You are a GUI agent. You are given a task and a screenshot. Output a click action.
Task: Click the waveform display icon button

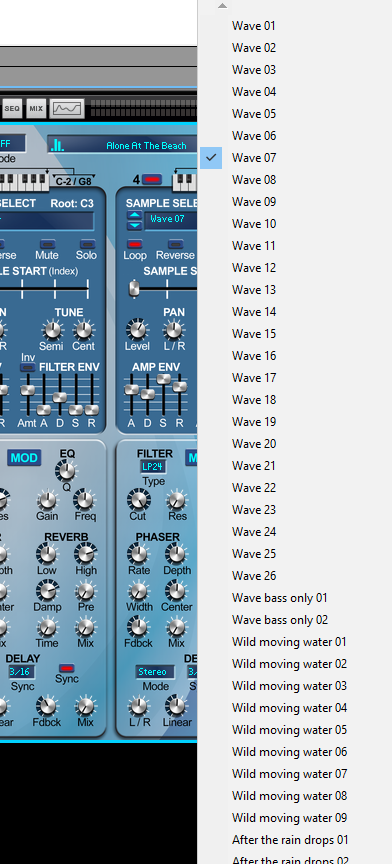click(67, 109)
